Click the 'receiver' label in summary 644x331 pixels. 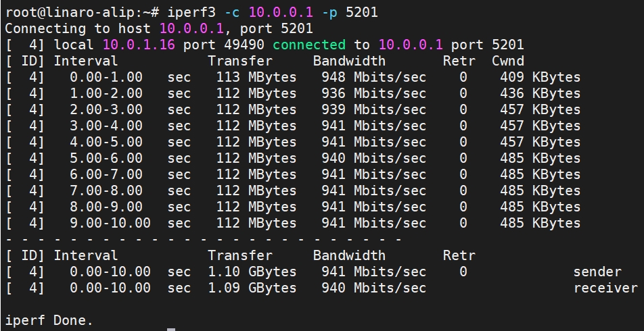pyautogui.click(x=605, y=288)
